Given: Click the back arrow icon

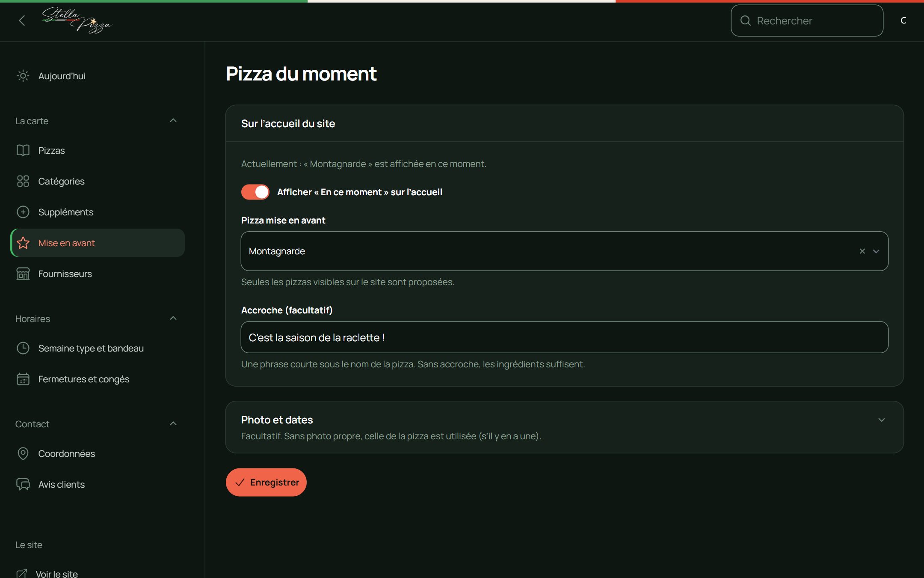Looking at the screenshot, I should pos(22,21).
